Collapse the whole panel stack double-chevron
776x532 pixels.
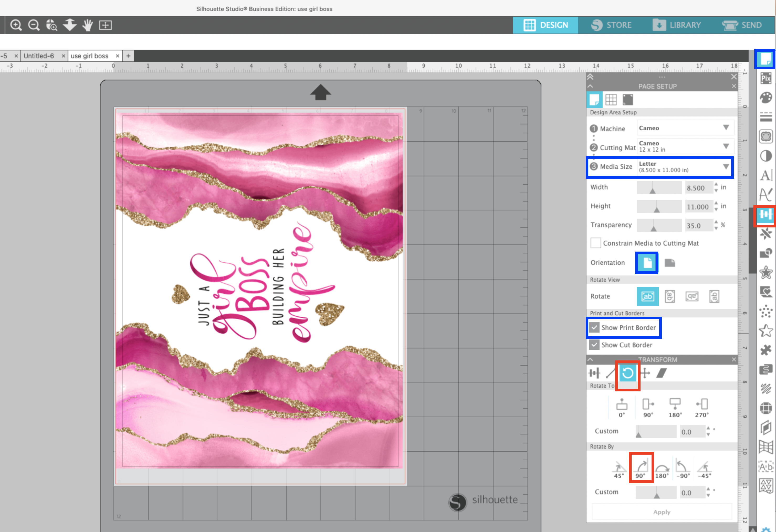tap(590, 77)
